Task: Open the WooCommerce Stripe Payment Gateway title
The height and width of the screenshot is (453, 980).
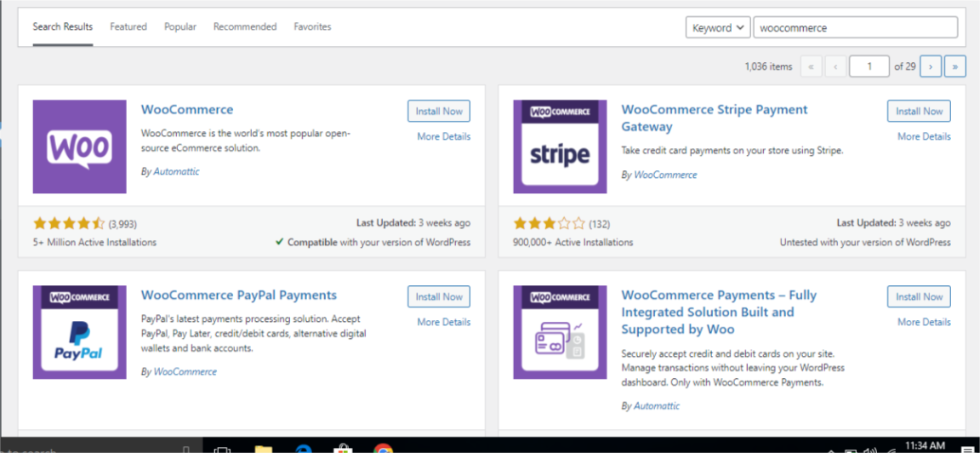Action: 715,118
